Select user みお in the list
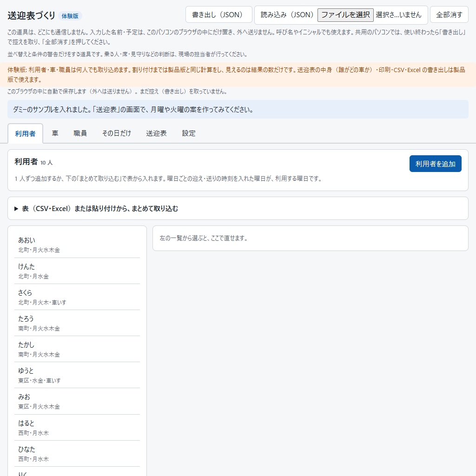Image resolution: width=476 pixels, height=476 pixels. click(x=77, y=401)
